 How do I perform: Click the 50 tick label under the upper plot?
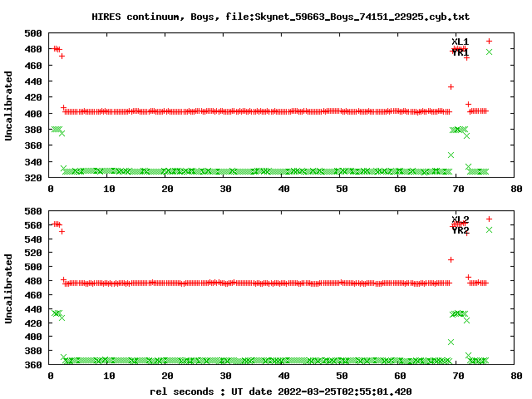[x=342, y=189]
